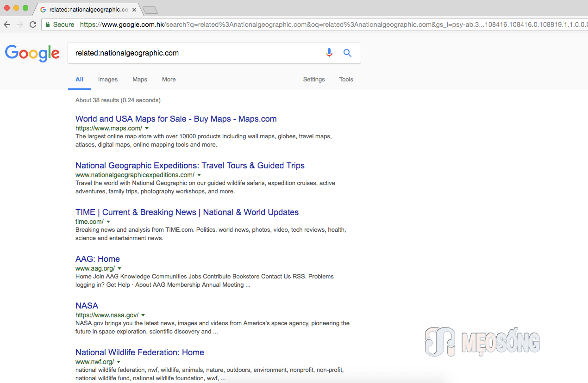Click the 'NASA.gov brings you the latest' snippet

tap(213, 327)
